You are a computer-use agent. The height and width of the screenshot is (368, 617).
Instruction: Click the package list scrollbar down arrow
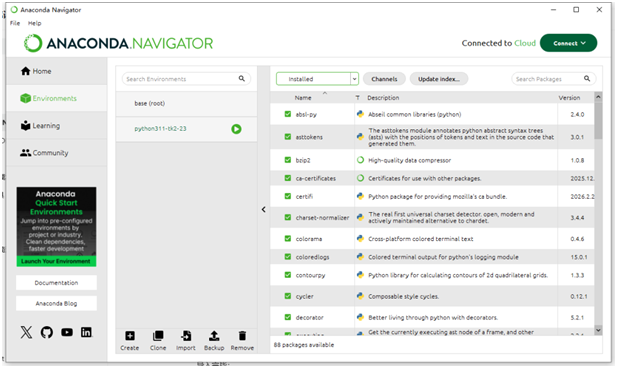(x=598, y=330)
